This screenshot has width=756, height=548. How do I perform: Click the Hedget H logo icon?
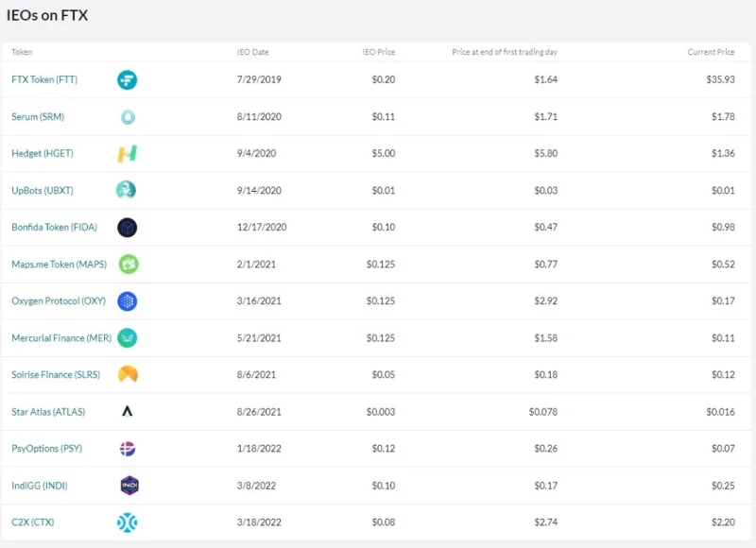(x=128, y=154)
